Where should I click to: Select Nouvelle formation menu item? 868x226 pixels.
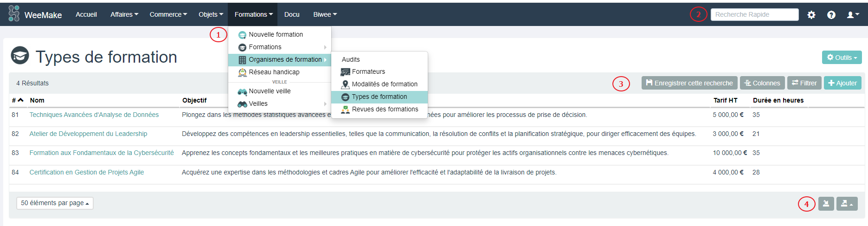coord(276,34)
